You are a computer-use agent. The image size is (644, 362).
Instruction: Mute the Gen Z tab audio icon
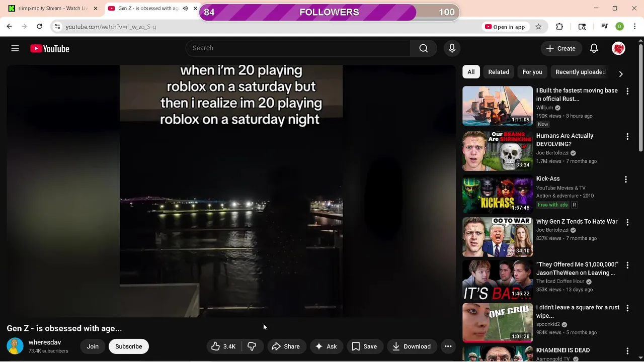coord(185,8)
